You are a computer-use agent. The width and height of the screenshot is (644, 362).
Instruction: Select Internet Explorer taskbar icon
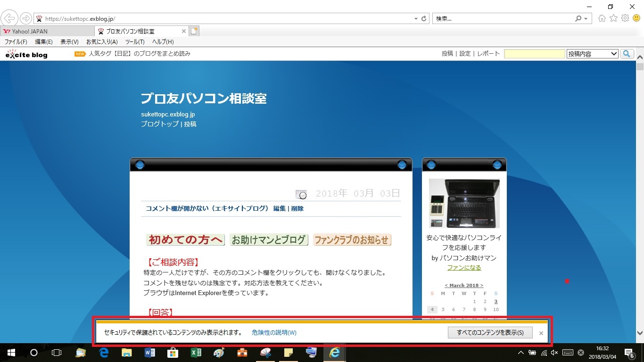tap(335, 353)
